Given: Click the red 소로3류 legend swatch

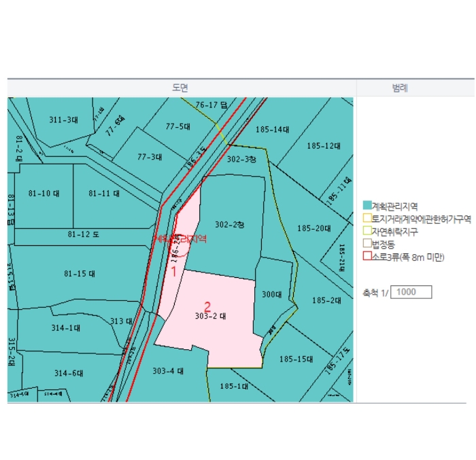Looking at the screenshot, I should (367, 256).
